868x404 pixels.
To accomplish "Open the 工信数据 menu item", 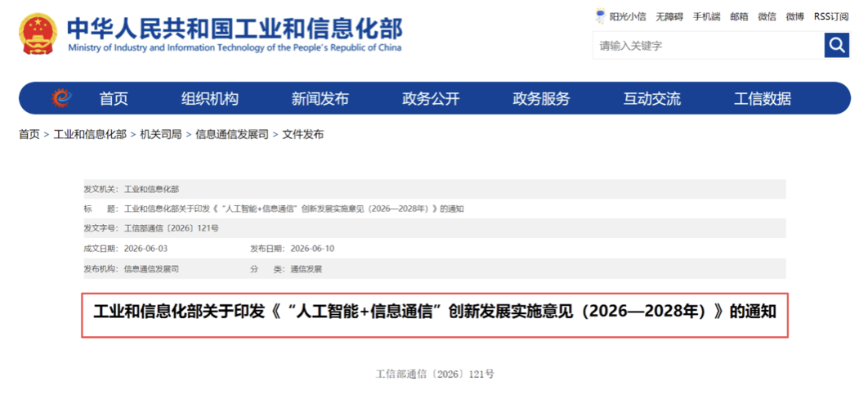I will click(763, 99).
